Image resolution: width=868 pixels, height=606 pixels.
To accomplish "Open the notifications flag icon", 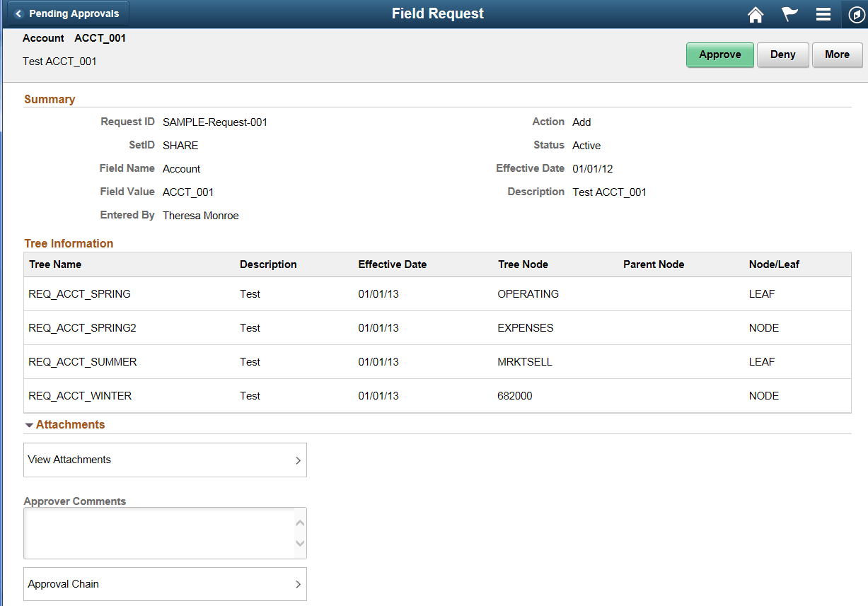I will pos(789,14).
